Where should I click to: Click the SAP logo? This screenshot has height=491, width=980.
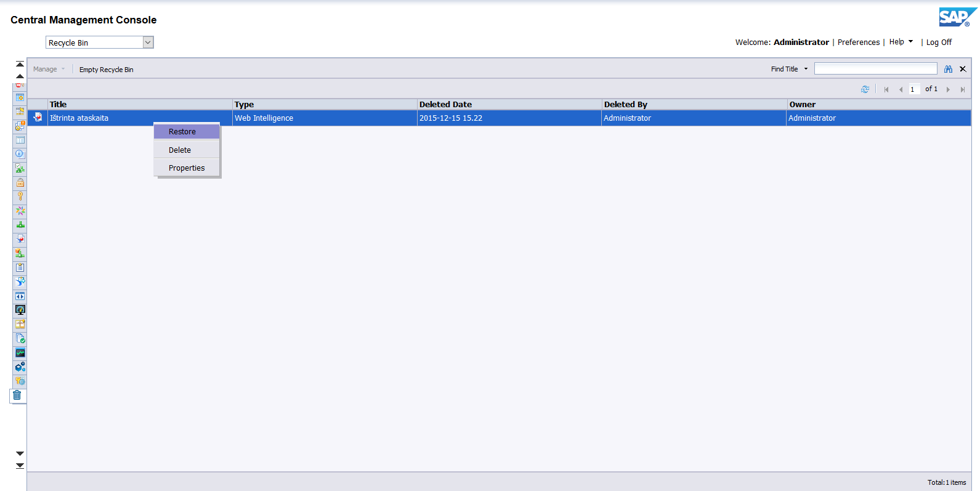tap(957, 17)
